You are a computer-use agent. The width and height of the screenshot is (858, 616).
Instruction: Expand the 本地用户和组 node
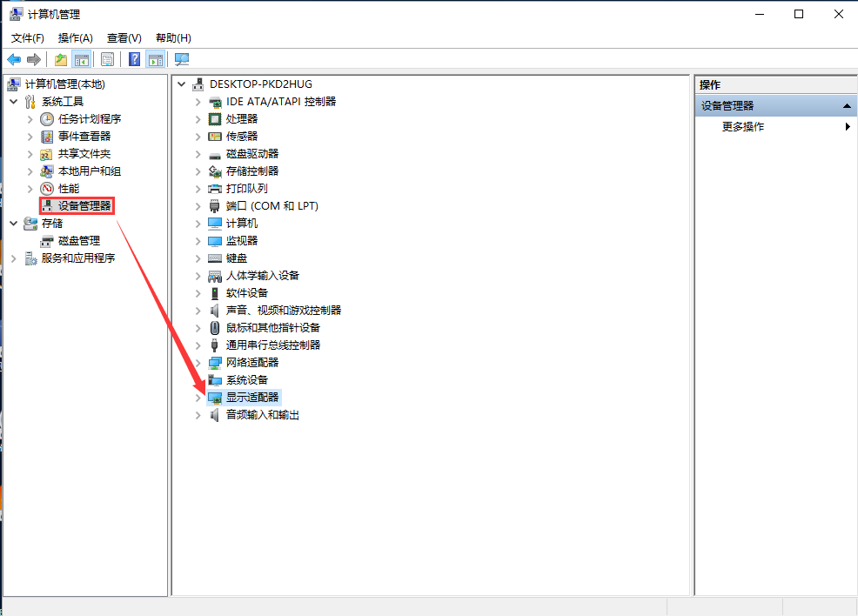30,171
